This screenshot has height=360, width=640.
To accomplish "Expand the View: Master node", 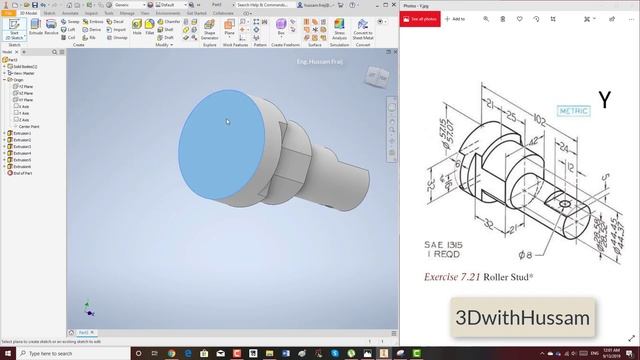I will (x=4, y=73).
